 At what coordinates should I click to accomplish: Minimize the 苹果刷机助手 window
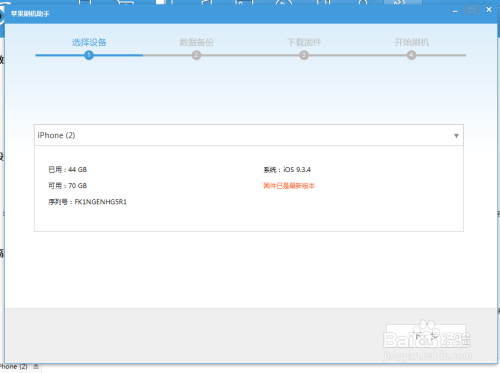(455, 11)
